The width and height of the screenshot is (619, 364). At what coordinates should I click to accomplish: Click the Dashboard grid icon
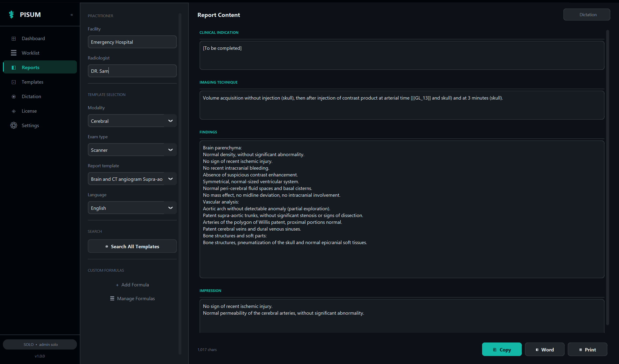point(14,38)
